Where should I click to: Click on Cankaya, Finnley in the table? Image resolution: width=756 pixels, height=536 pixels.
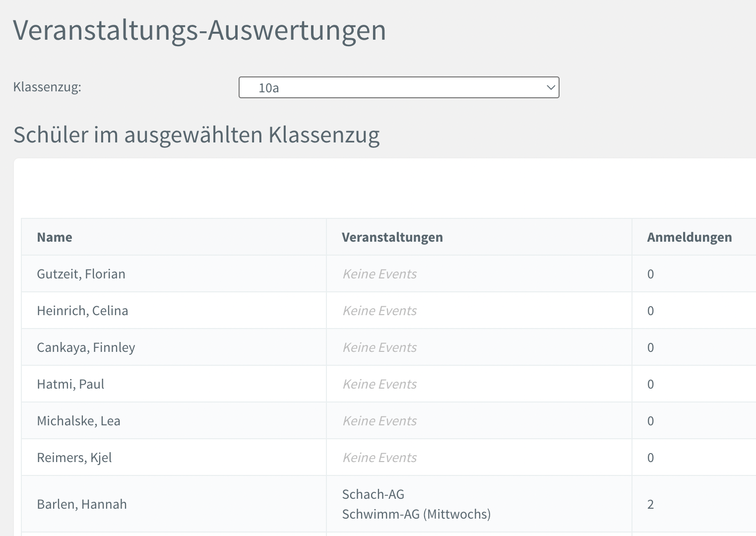(x=86, y=347)
